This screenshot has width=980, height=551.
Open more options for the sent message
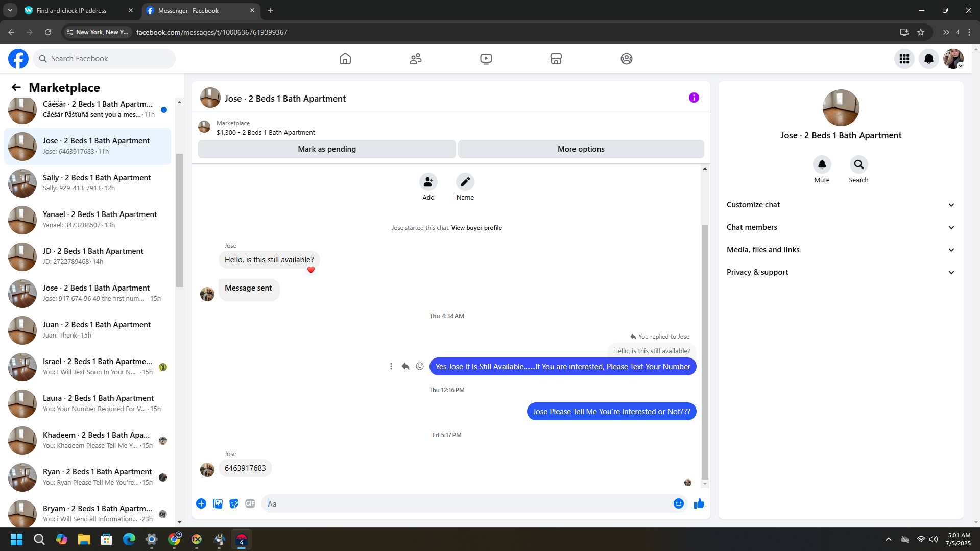tap(391, 366)
